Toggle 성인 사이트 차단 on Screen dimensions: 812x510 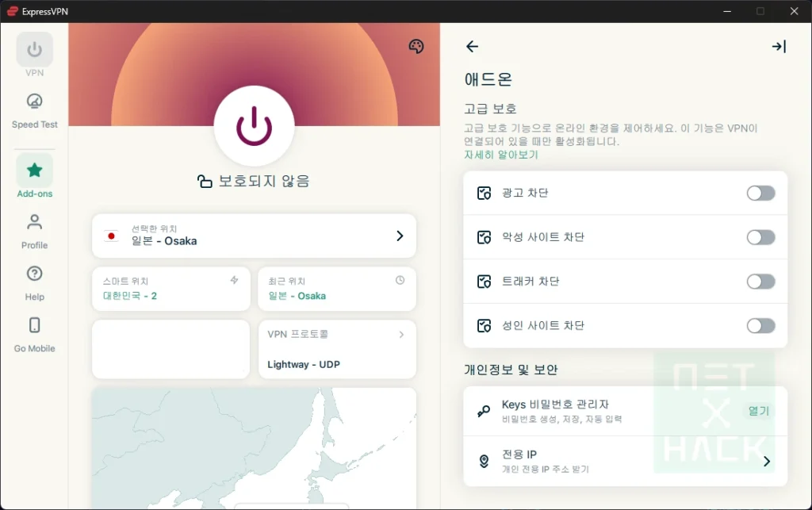pyautogui.click(x=760, y=325)
